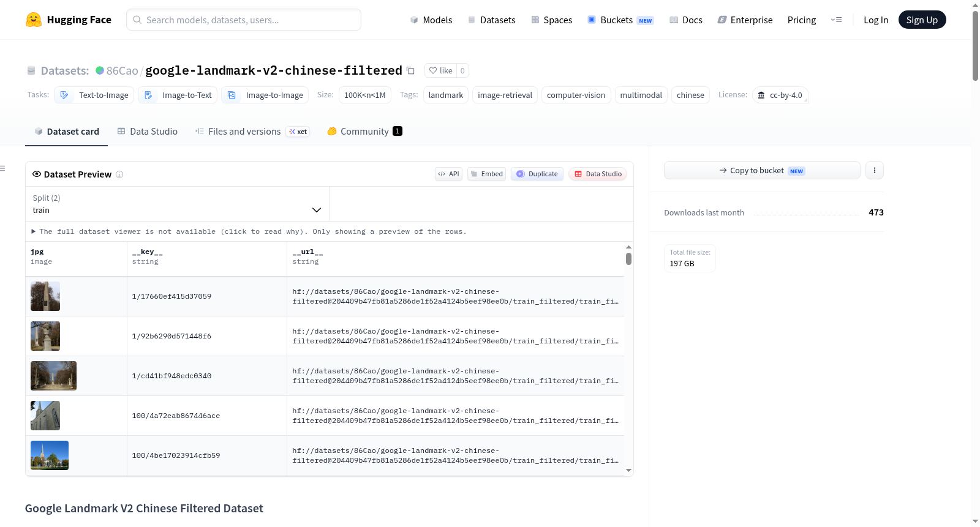Copy dataset name with the copy icon
The height and width of the screenshot is (527, 980).
tap(410, 70)
